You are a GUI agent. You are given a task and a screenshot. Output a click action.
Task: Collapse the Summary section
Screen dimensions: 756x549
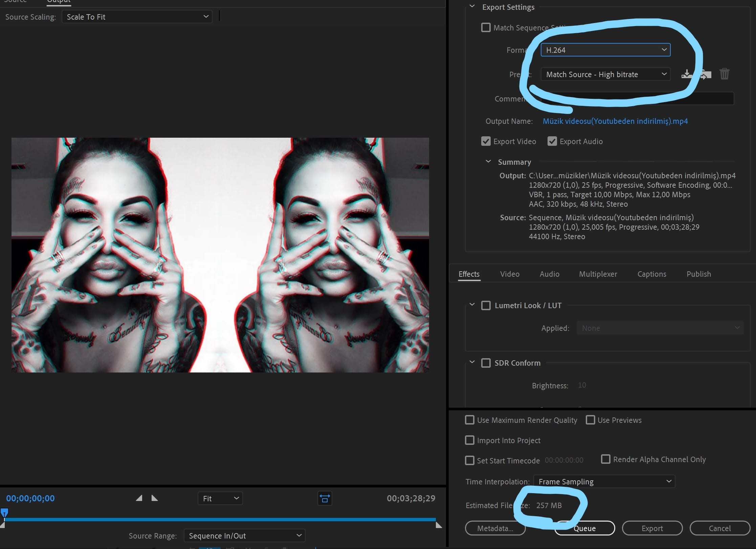coord(488,162)
